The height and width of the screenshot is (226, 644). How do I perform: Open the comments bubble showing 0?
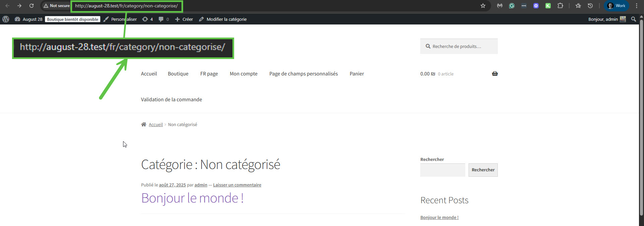[x=164, y=19]
